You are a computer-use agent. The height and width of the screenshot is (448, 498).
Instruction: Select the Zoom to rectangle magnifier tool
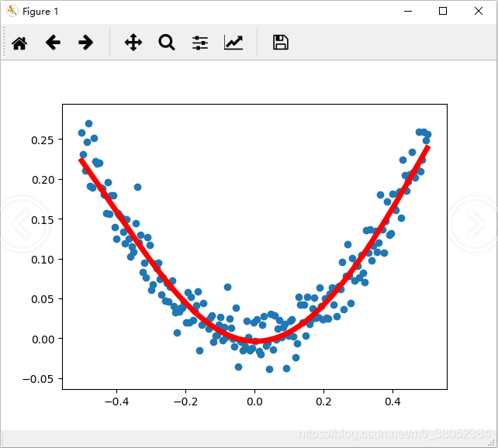pyautogui.click(x=167, y=43)
